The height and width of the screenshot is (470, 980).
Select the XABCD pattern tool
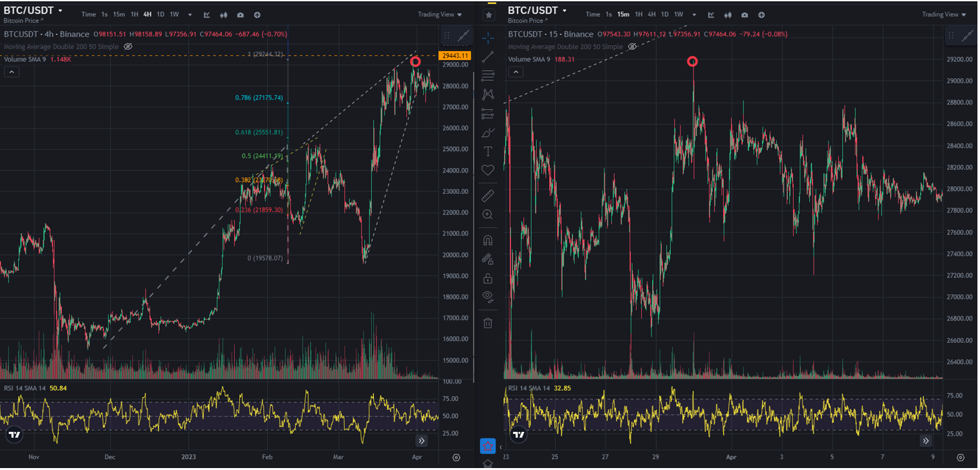click(488, 94)
